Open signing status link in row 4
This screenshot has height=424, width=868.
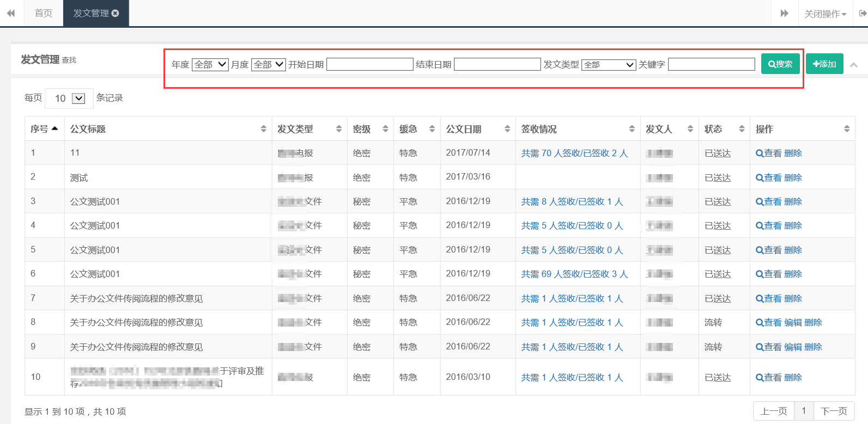click(x=572, y=225)
